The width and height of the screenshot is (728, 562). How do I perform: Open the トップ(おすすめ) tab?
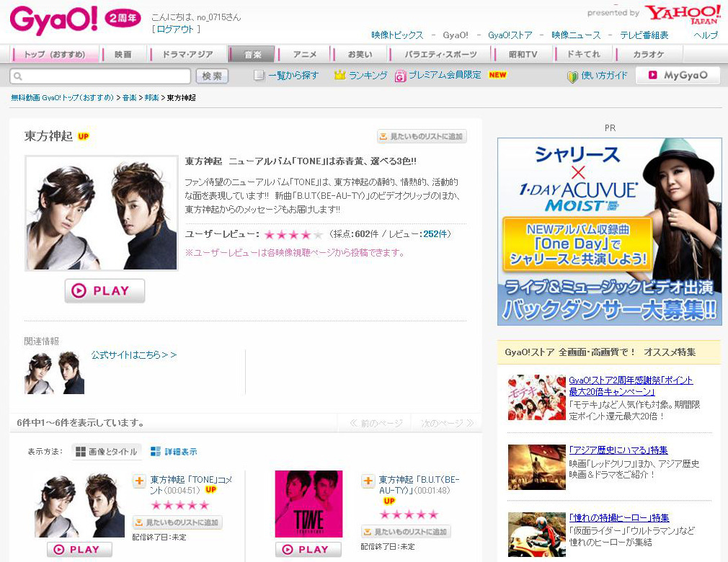click(x=55, y=54)
